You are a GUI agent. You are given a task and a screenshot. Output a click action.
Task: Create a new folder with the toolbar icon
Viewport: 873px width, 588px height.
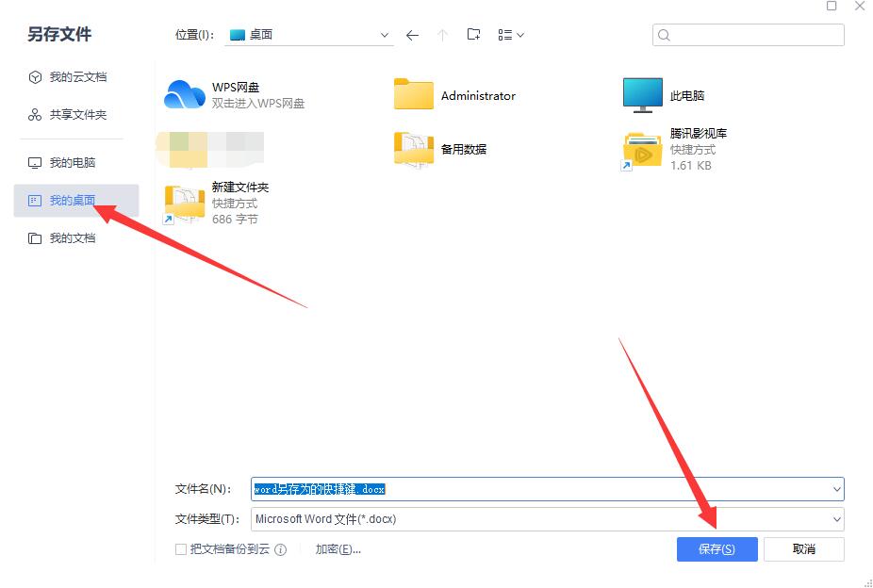click(473, 34)
